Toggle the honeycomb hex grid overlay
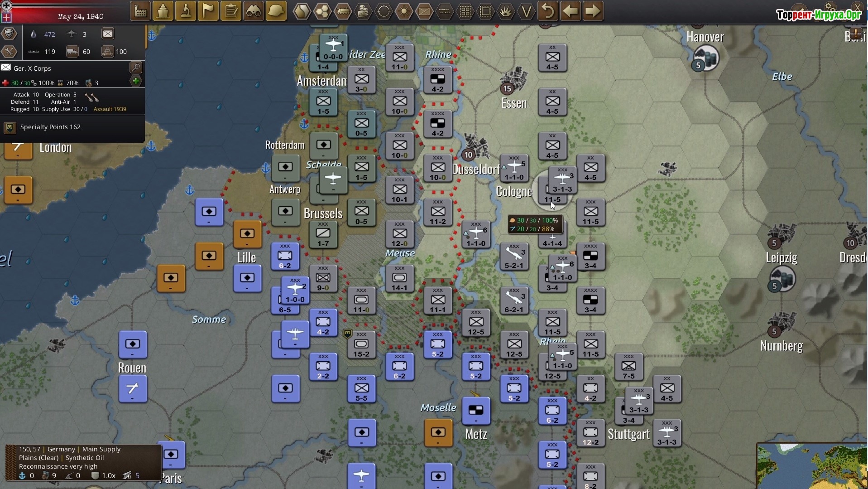This screenshot has width=868, height=489. coord(322,11)
